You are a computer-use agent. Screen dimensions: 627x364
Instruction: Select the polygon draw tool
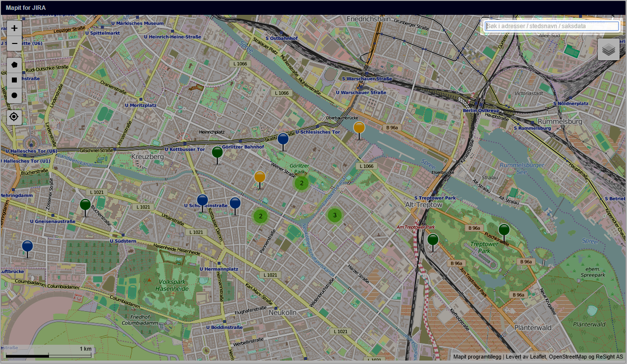click(x=14, y=65)
